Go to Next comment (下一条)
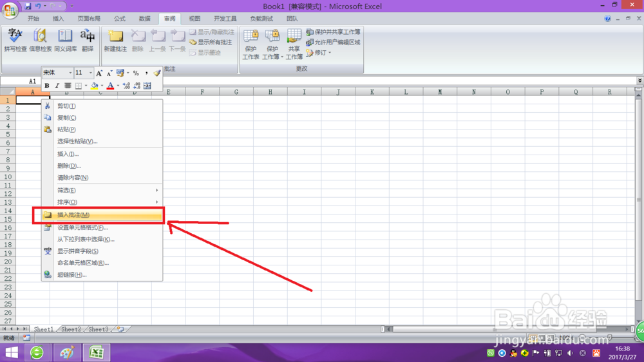The height and width of the screenshot is (362, 644). tap(178, 41)
